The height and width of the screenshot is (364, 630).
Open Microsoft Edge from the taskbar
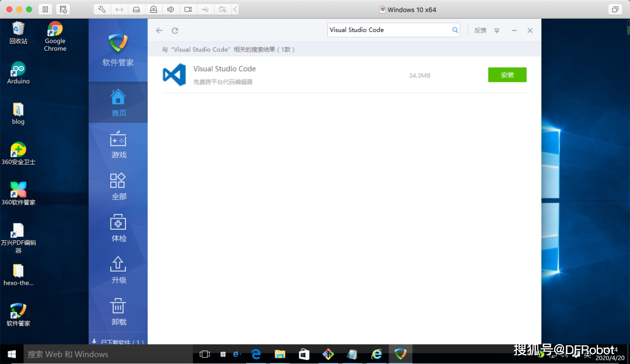click(256, 354)
